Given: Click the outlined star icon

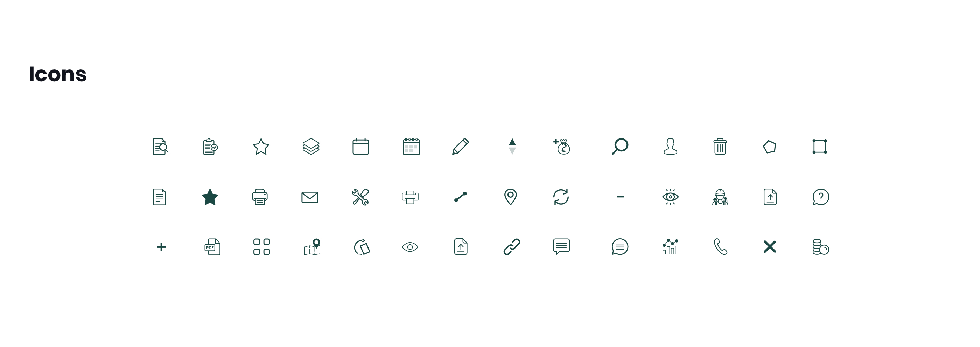Looking at the screenshot, I should [261, 146].
